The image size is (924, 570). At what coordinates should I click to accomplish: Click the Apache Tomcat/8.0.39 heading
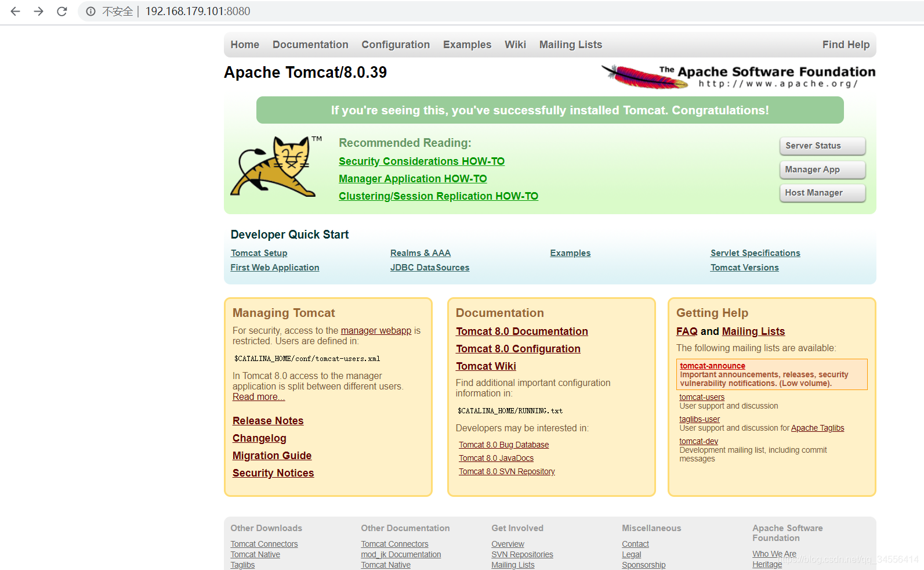pos(305,72)
